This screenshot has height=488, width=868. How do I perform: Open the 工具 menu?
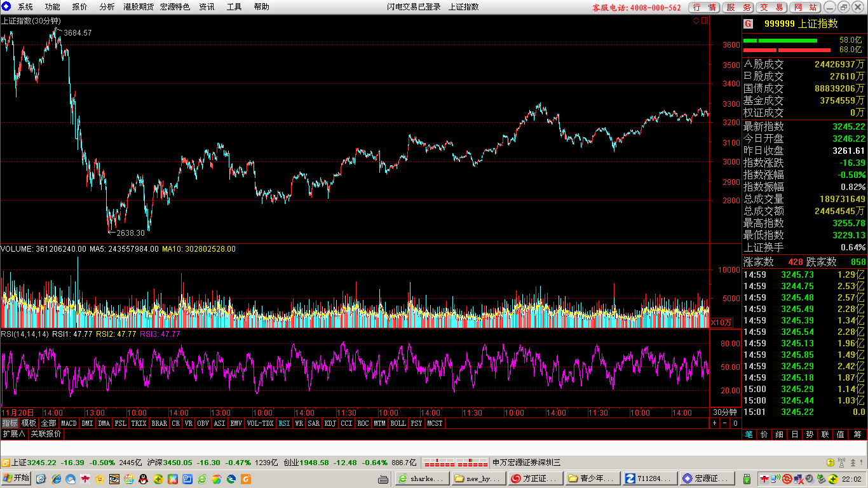[234, 7]
